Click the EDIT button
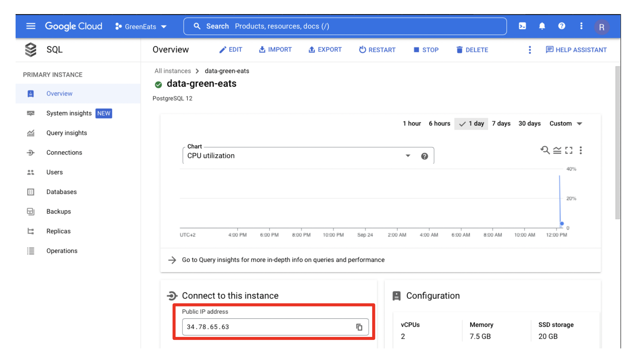 230,50
